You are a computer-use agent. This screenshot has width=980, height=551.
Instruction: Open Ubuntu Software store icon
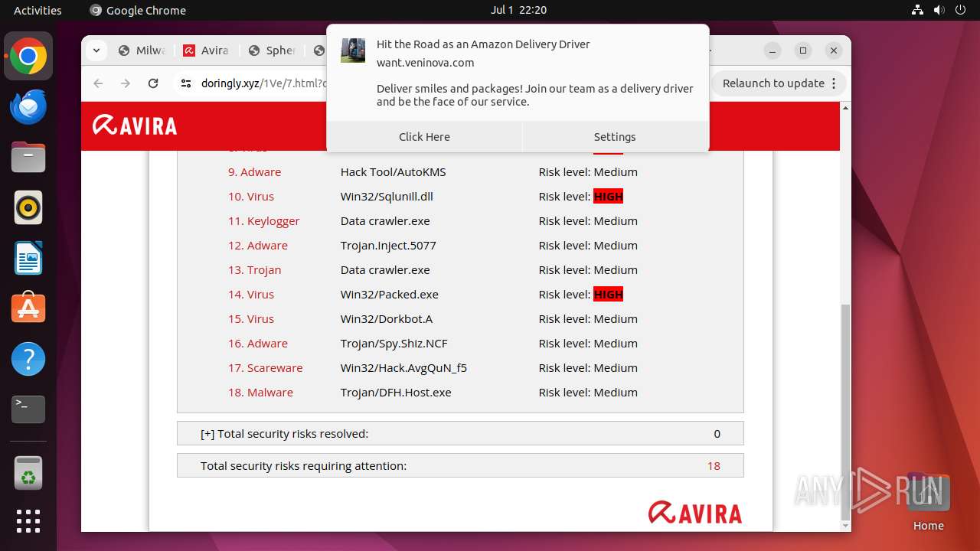28,308
